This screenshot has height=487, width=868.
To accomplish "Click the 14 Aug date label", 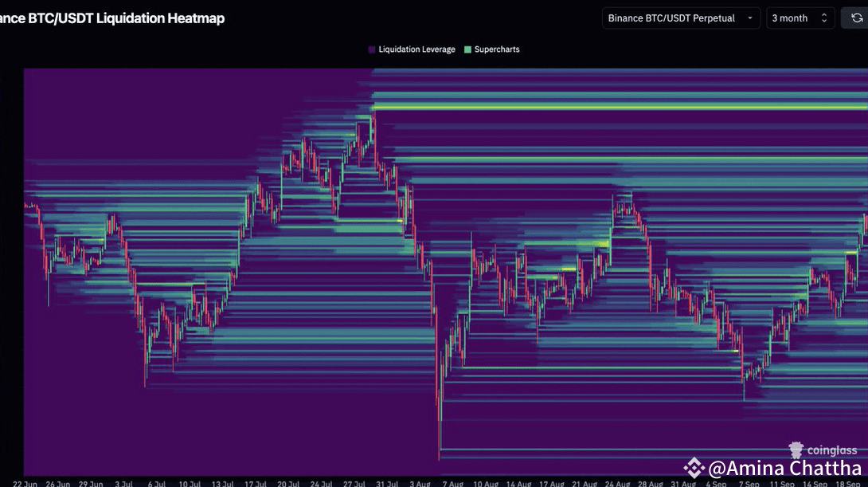I will pos(518,484).
